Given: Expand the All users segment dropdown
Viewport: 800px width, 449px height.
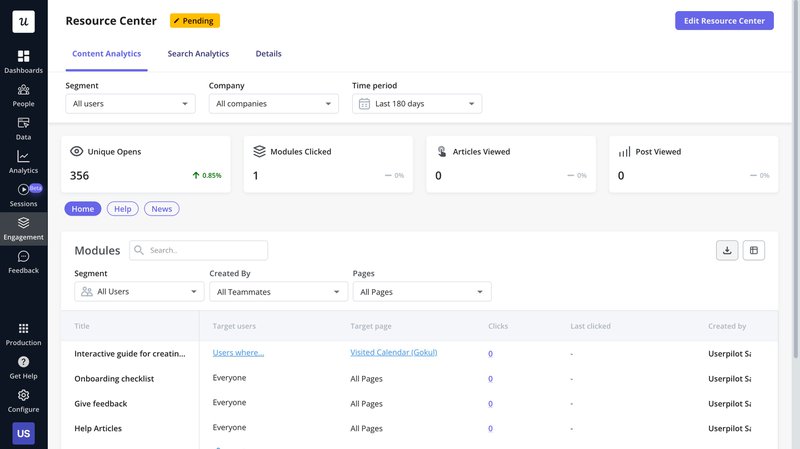Looking at the screenshot, I should click(130, 104).
